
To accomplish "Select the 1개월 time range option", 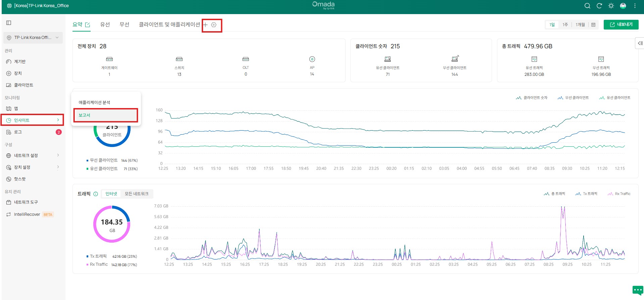I will (x=580, y=25).
